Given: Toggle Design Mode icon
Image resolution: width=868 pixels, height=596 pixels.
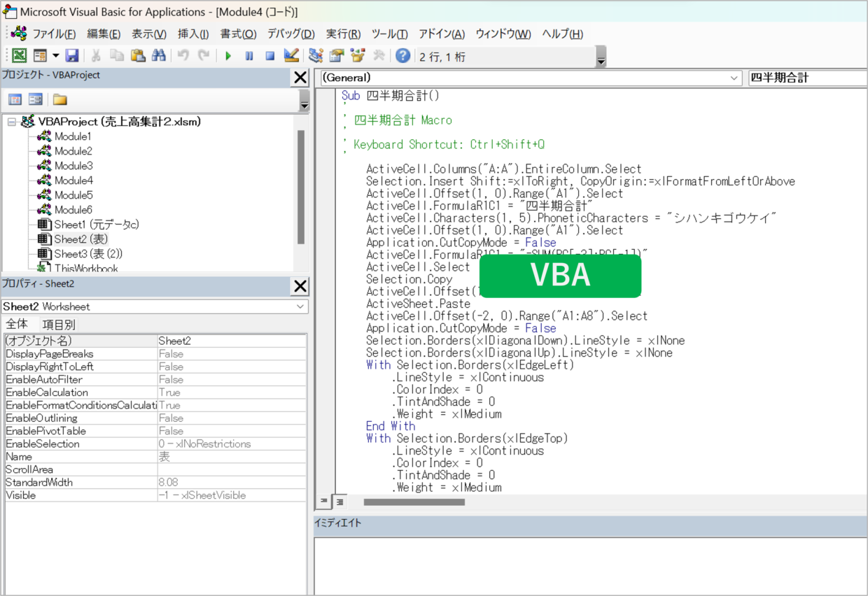Looking at the screenshot, I should click(x=291, y=56).
